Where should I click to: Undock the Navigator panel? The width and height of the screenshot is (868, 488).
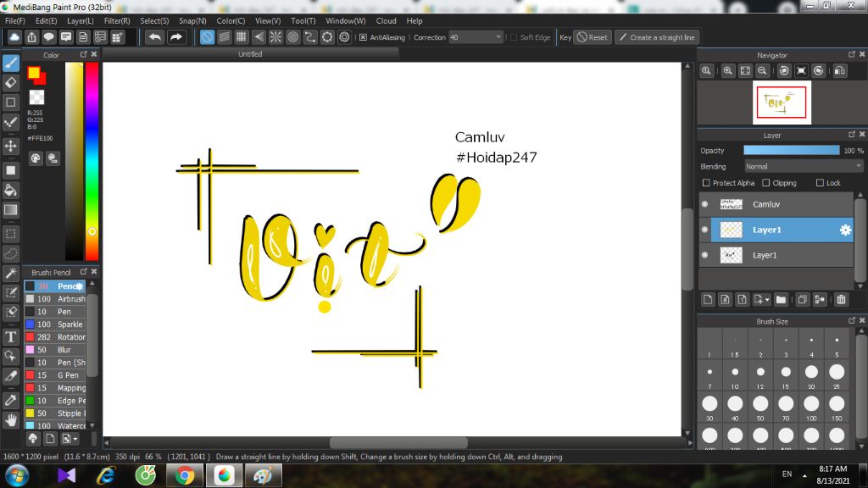pyautogui.click(x=851, y=54)
